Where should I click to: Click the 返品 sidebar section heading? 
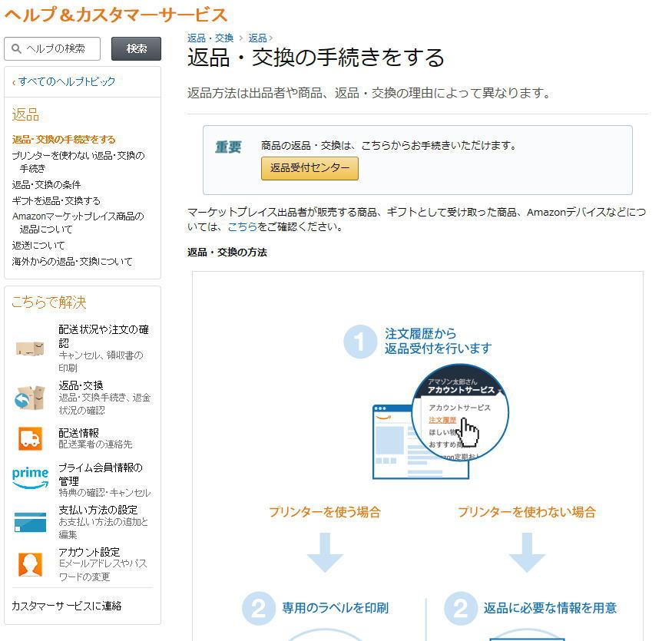(25, 114)
